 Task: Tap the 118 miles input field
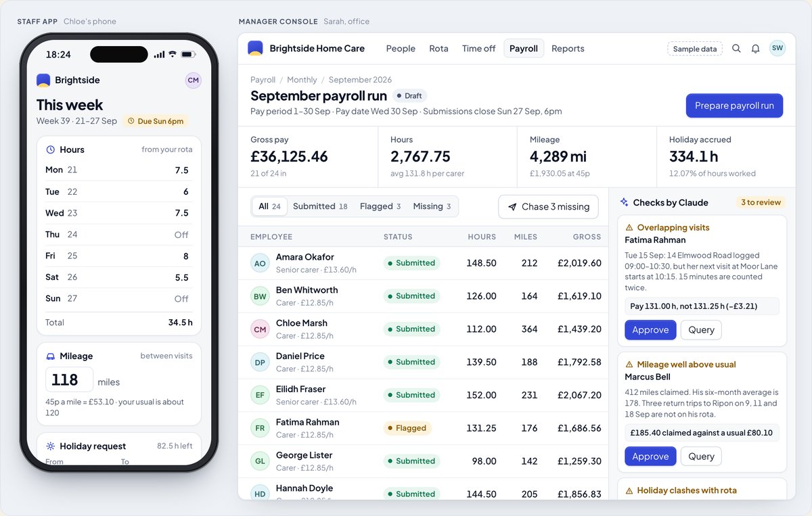tap(69, 379)
